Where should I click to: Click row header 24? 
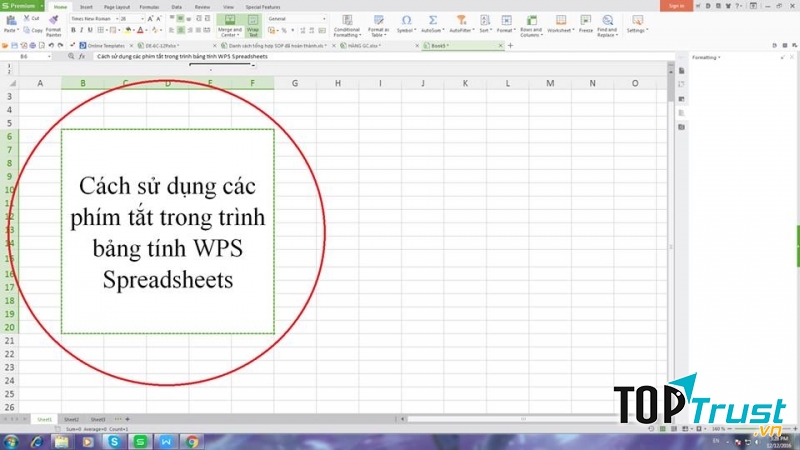coord(9,381)
